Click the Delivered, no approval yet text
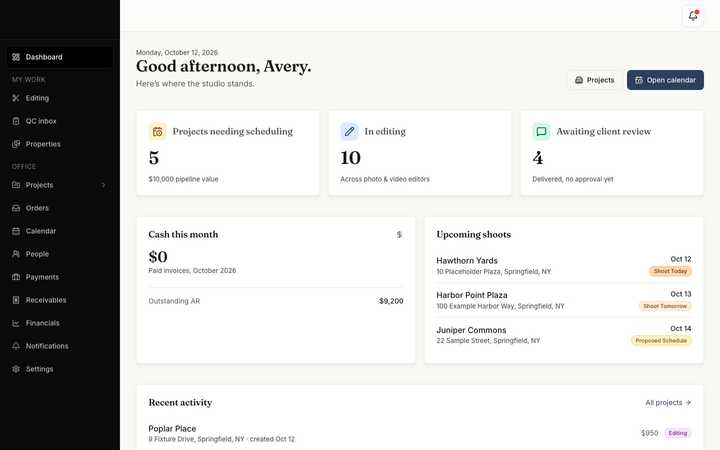This screenshot has width=720, height=450. pos(573,179)
